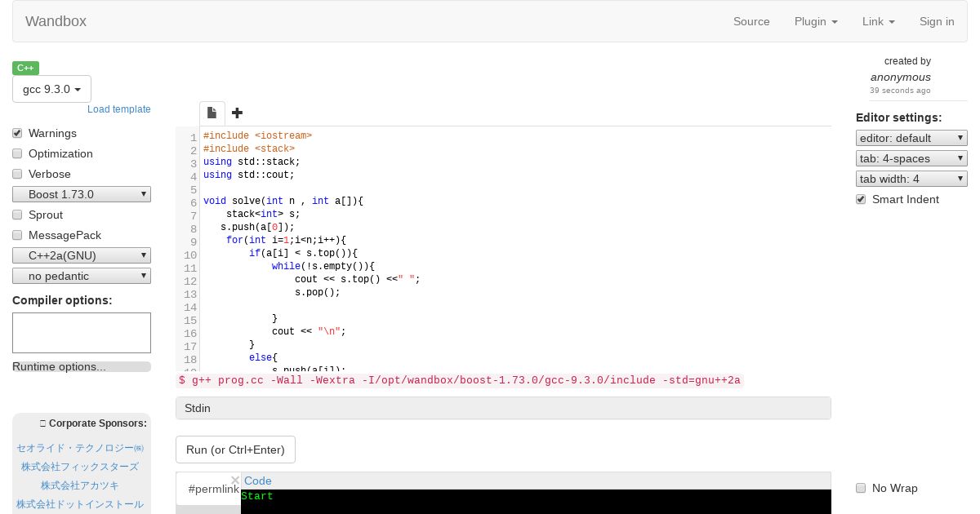980x514 pixels.
Task: Open sponsor link 株式会社アカツキ
Action: coord(80,485)
